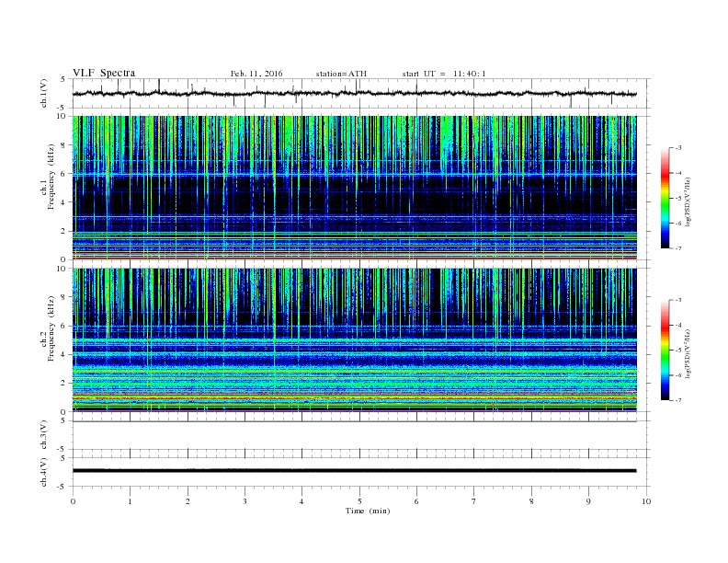Click the "ch.1(V)" waveform axis label
This screenshot has height=563, width=728.
pyautogui.click(x=43, y=93)
